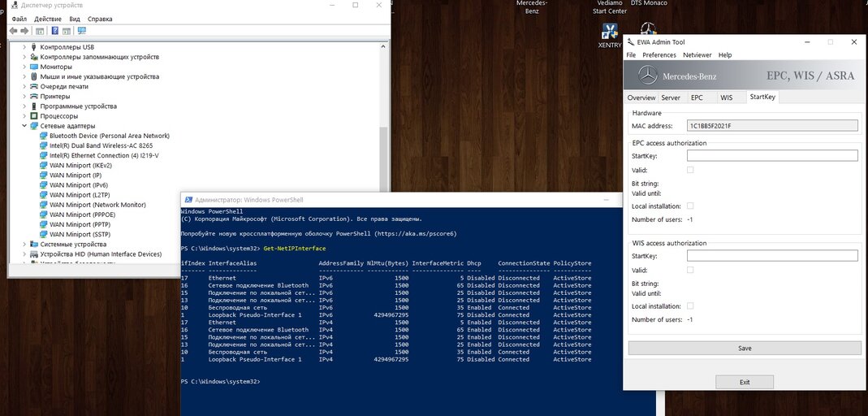This screenshot has height=416, width=868.
Task: Open the Netviewer menu
Action: (x=697, y=54)
